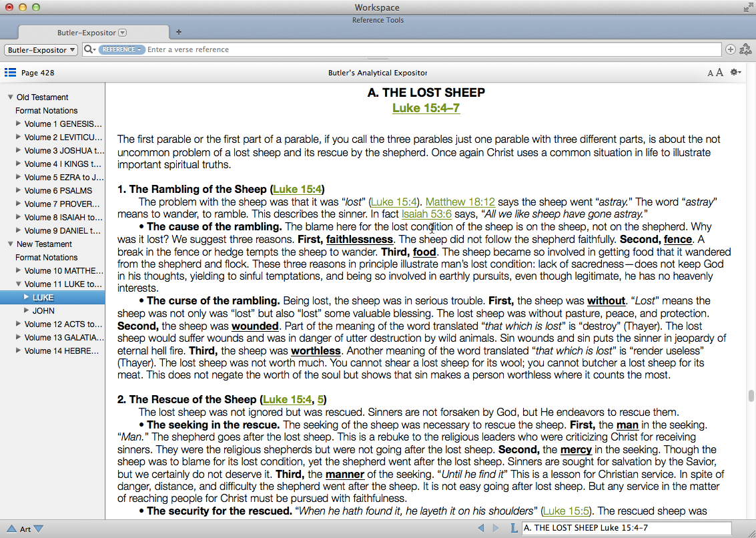
Task: Click the up triangle beside Art
Action: [x=11, y=529]
